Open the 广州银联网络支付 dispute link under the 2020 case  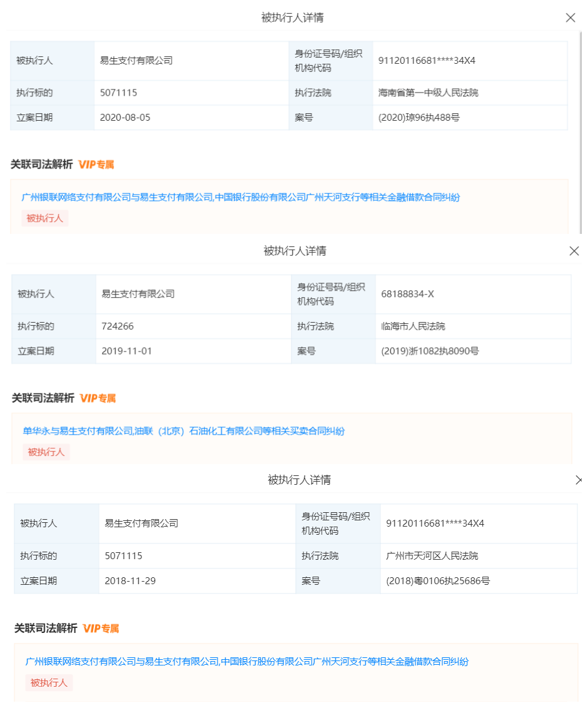tap(241, 198)
